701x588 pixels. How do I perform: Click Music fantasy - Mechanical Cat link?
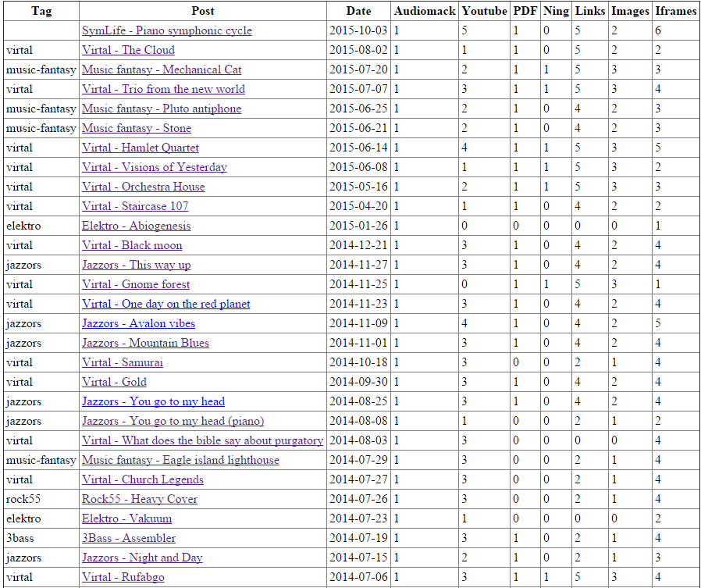click(x=162, y=69)
